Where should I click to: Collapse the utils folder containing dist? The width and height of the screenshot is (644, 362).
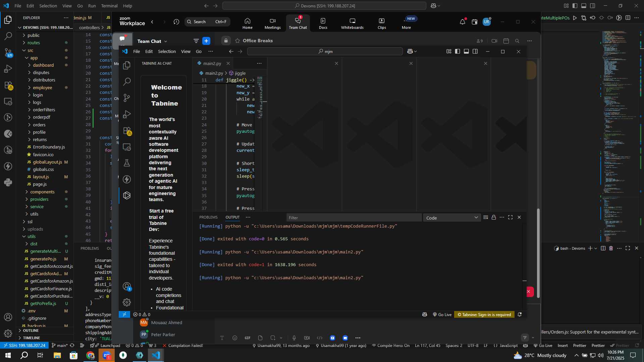point(32,236)
